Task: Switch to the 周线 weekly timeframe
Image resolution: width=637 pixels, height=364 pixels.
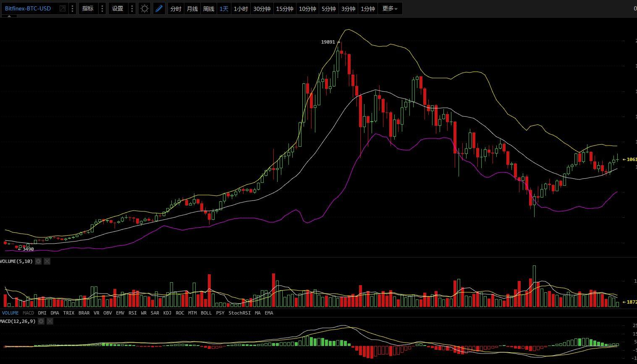Action: [209, 9]
